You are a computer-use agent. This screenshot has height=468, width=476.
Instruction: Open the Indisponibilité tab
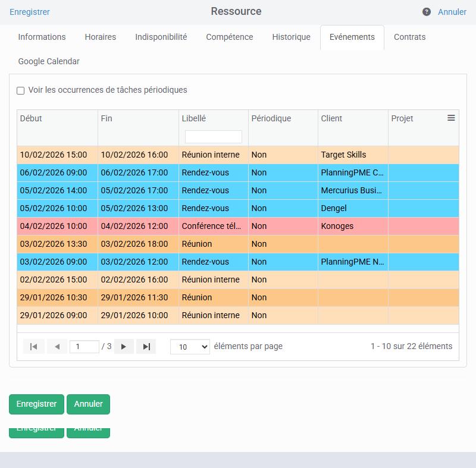(161, 37)
